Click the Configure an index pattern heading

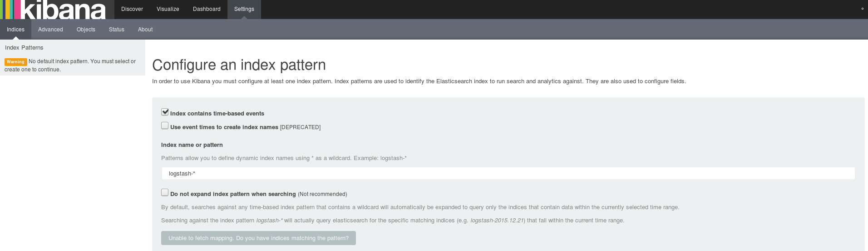click(x=239, y=65)
